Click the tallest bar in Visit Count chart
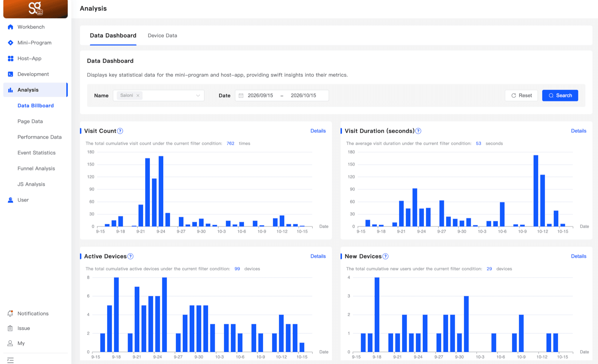598x364 pixels. coord(161,191)
